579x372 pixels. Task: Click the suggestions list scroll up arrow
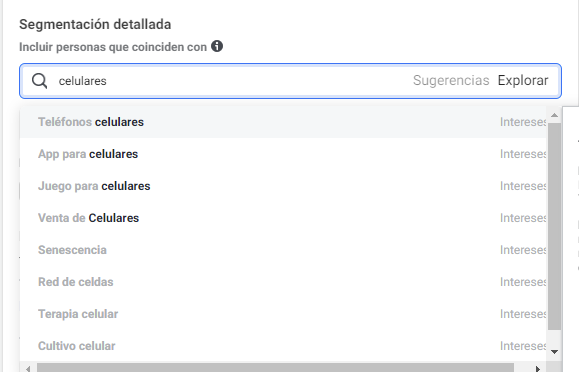554,115
